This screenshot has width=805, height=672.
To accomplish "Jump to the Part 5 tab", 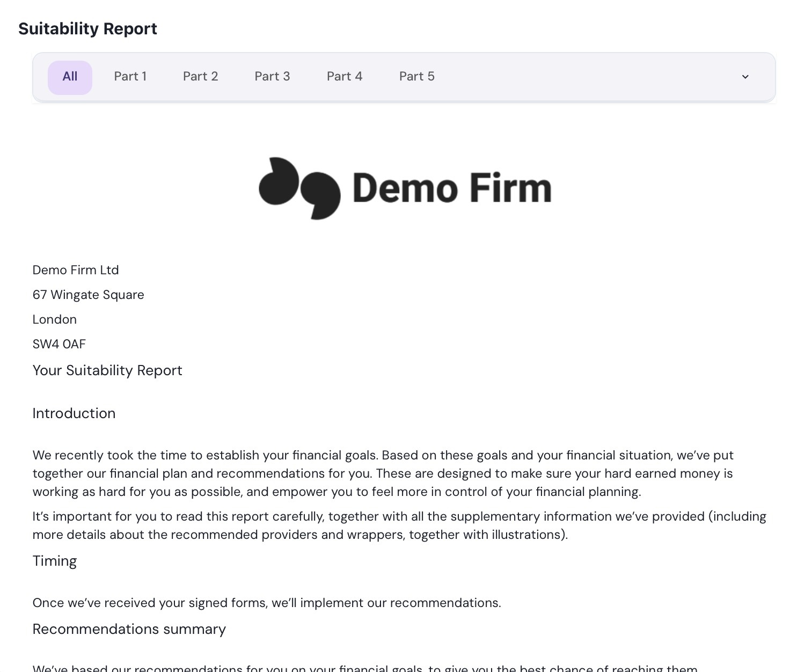I will coord(416,77).
